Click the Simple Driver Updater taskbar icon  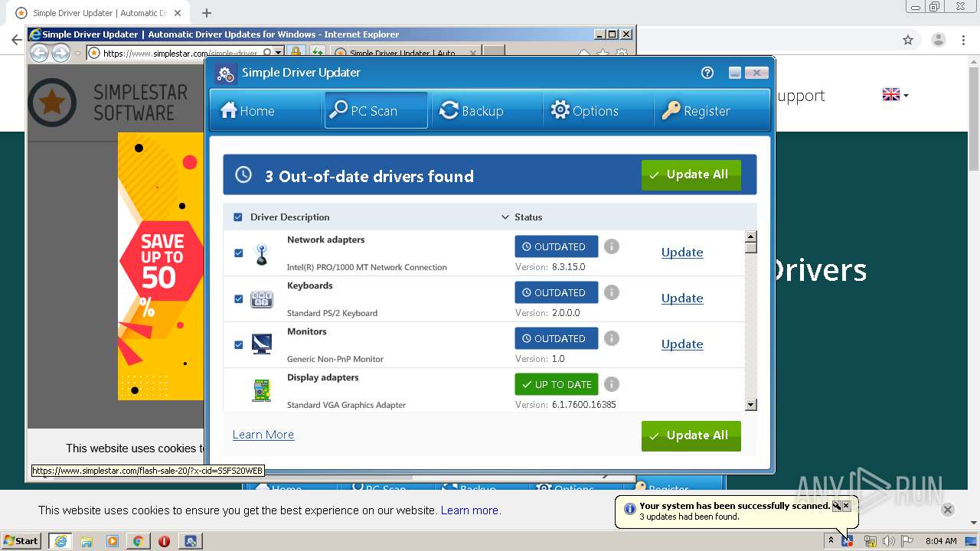191,541
